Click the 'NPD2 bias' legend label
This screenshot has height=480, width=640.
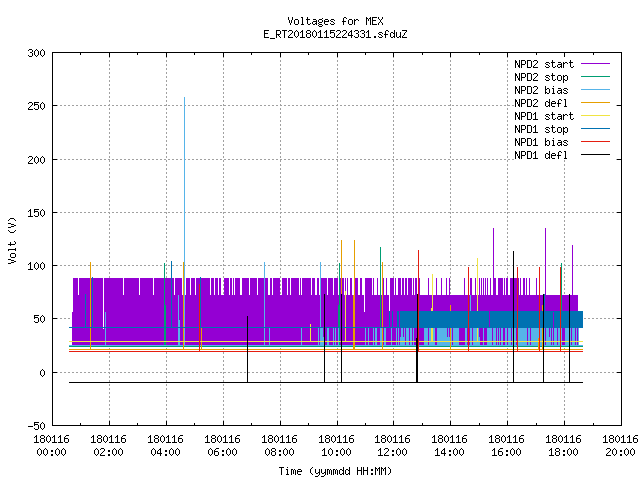click(541, 90)
